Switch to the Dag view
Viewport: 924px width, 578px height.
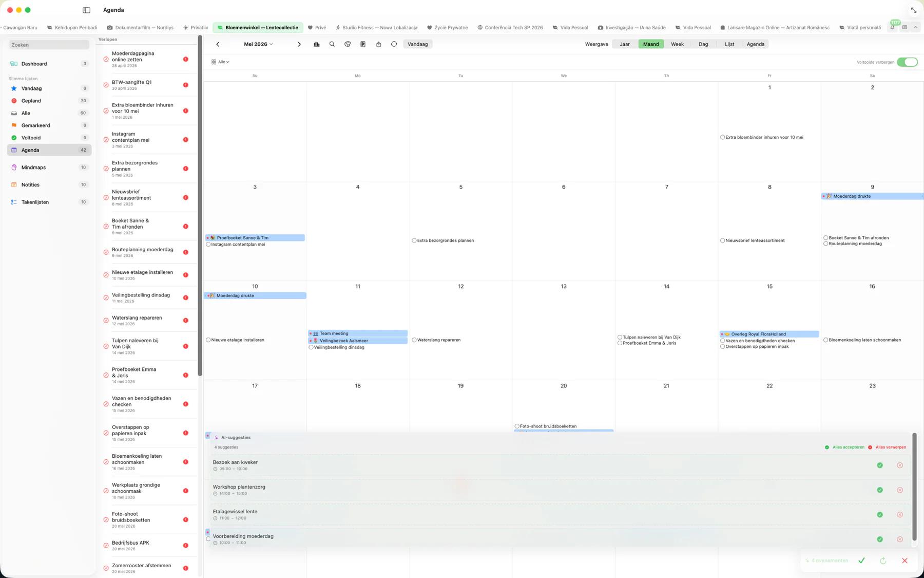(x=703, y=44)
